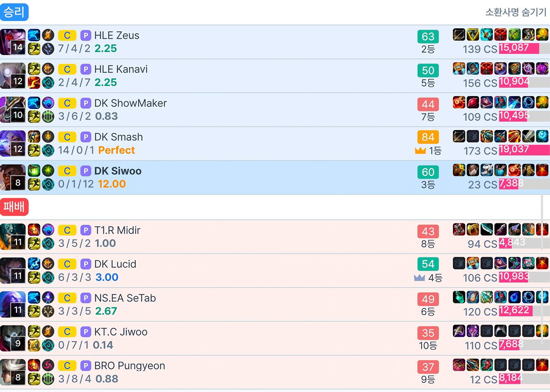
Task: Open T1.R Midir's profile link
Action: (117, 230)
